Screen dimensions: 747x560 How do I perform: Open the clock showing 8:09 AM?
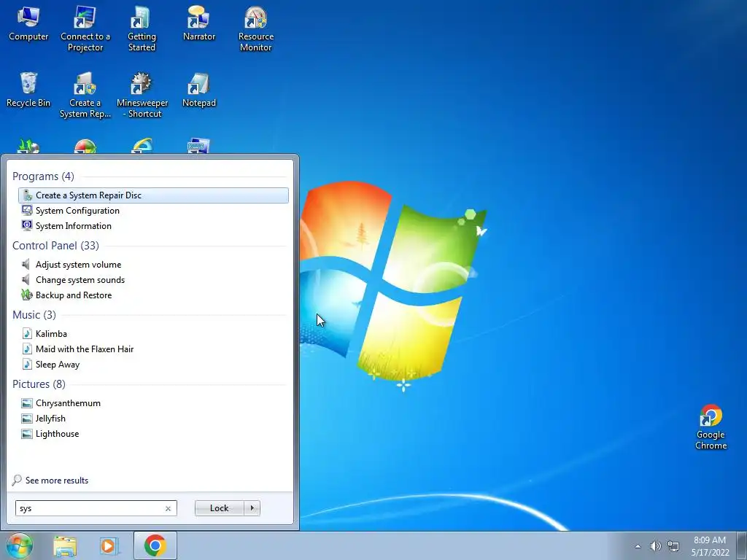click(x=711, y=546)
